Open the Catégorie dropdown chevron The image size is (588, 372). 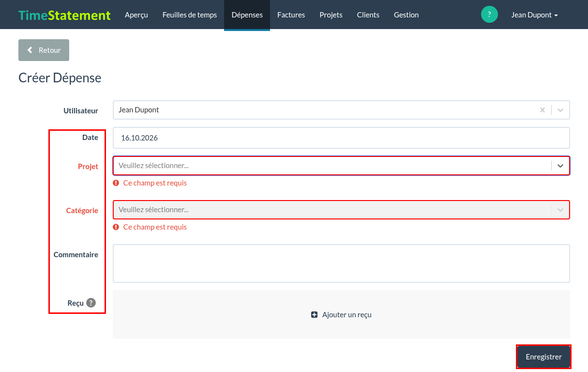click(x=560, y=210)
